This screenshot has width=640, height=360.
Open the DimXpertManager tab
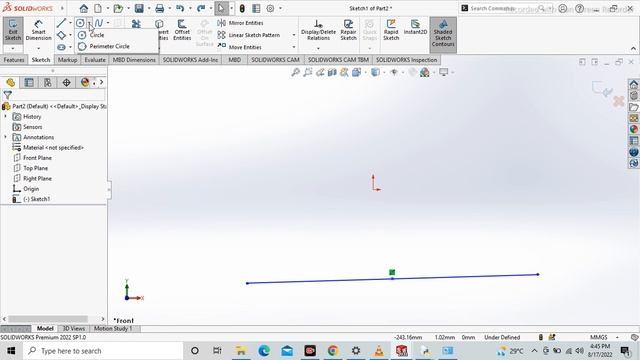pos(66,82)
